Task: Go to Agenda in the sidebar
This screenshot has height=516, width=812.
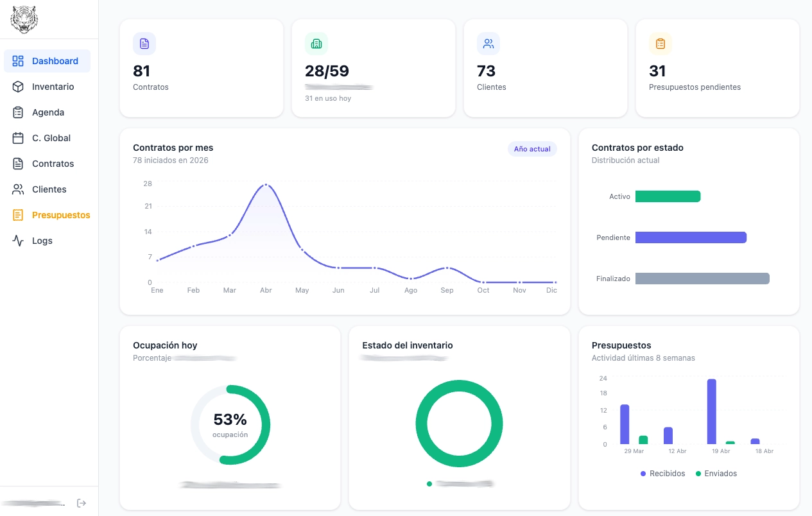Action: coord(48,112)
